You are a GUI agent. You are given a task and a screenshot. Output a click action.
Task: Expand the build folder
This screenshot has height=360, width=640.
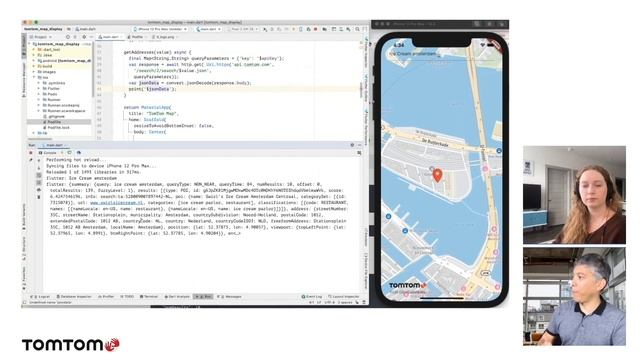(33, 66)
